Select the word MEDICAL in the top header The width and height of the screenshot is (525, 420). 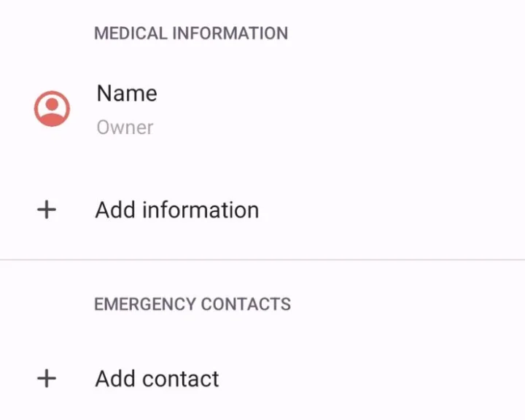coord(128,34)
